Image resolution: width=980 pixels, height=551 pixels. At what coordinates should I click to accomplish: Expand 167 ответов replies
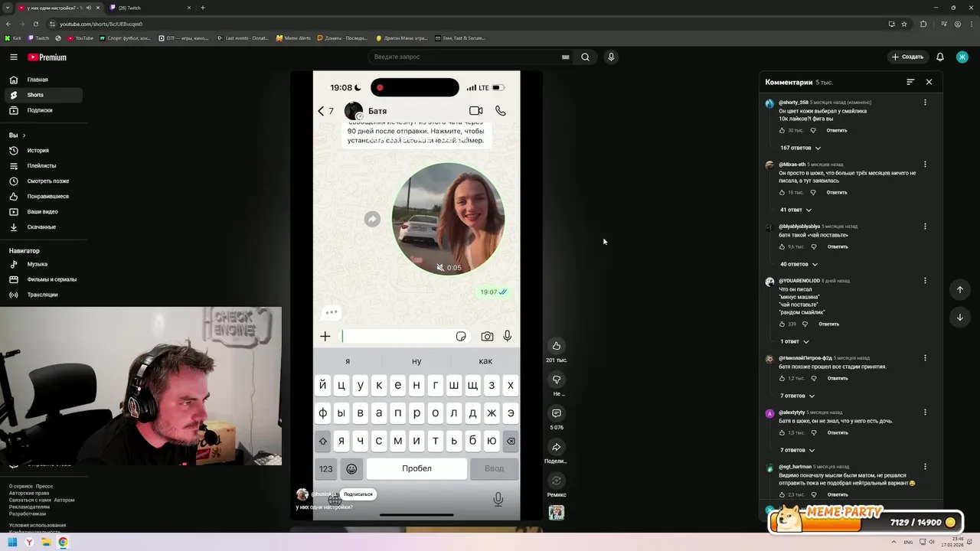(800, 148)
